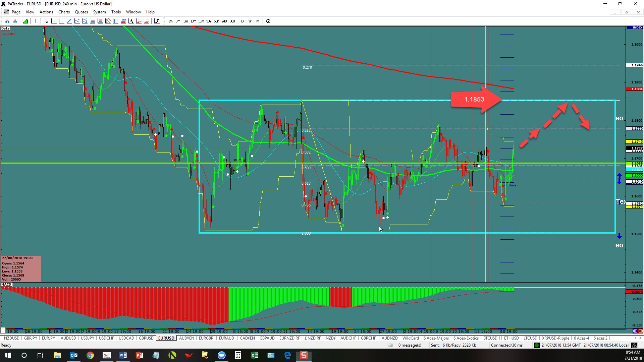This screenshot has height=362, width=644.
Task: Switch chart to weekly W timeframe
Action: click(250, 21)
